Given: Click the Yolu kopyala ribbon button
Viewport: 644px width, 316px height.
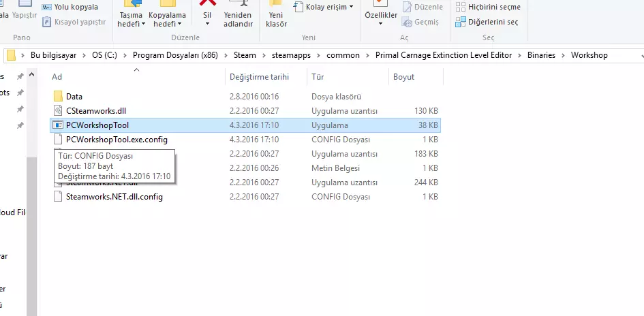Looking at the screenshot, I should tap(70, 7).
